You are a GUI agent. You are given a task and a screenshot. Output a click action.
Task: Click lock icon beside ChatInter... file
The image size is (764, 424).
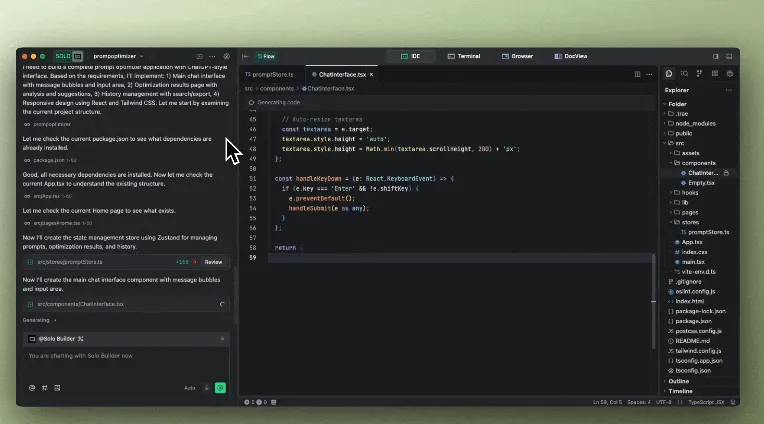click(726, 173)
